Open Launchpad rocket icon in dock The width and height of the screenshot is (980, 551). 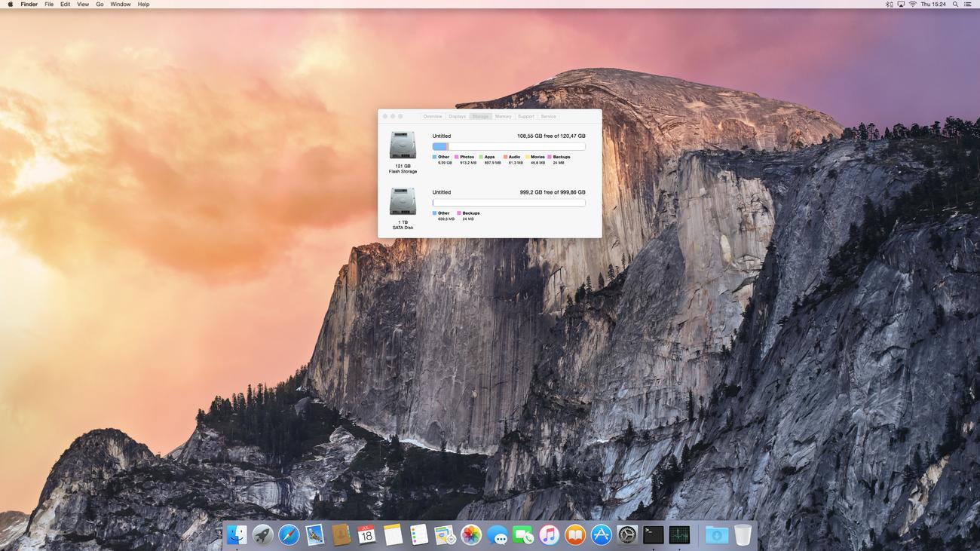(262, 535)
